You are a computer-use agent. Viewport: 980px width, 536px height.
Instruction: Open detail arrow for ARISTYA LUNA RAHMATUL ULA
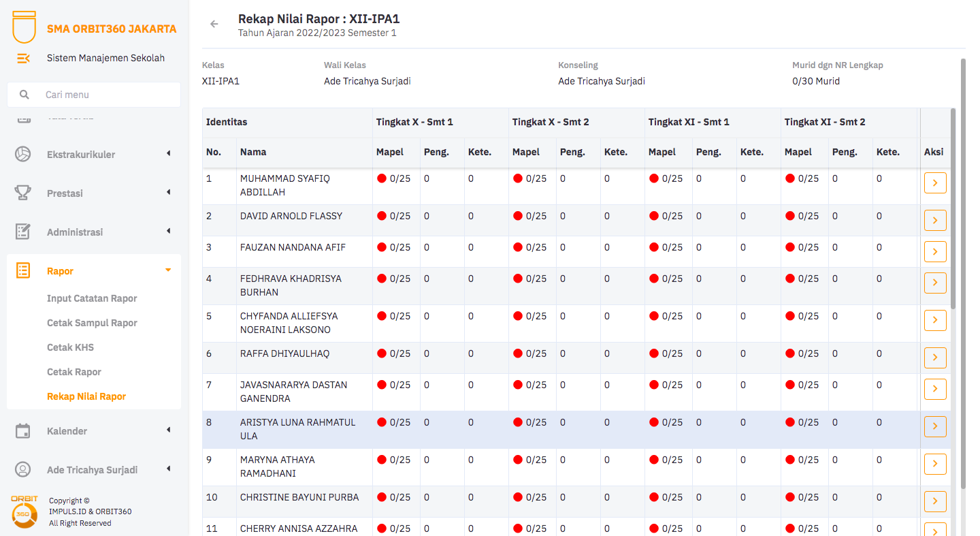[x=935, y=426]
